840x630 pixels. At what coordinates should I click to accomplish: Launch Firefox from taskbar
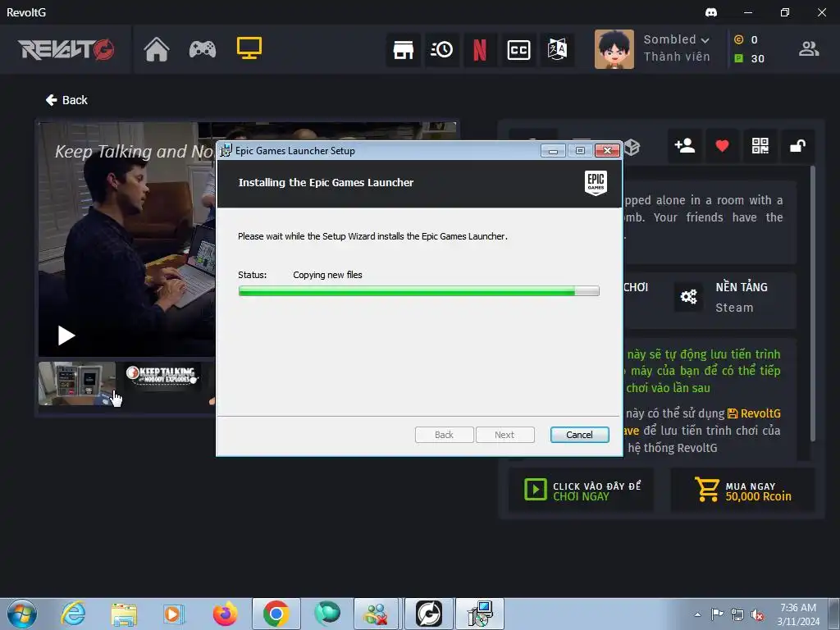click(x=225, y=614)
